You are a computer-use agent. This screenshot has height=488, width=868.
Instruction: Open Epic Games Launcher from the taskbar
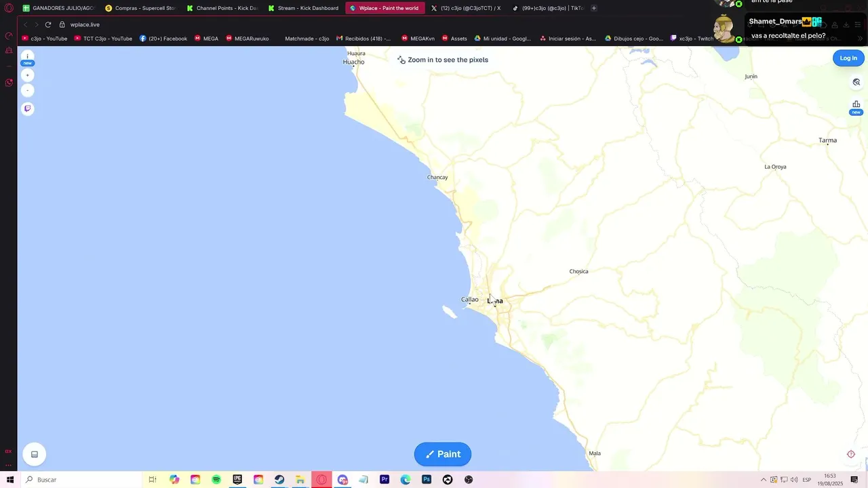point(237,480)
